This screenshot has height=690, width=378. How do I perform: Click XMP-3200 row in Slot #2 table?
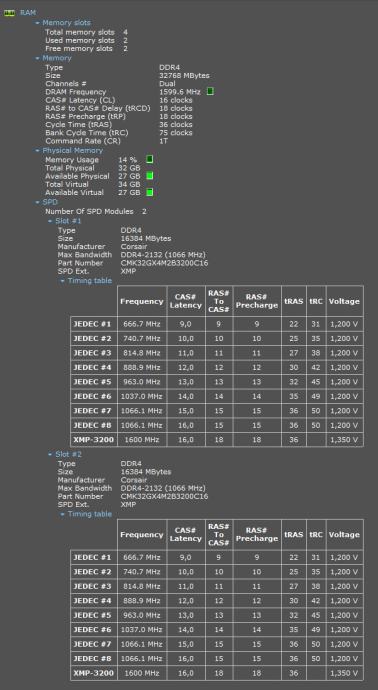pos(217,673)
